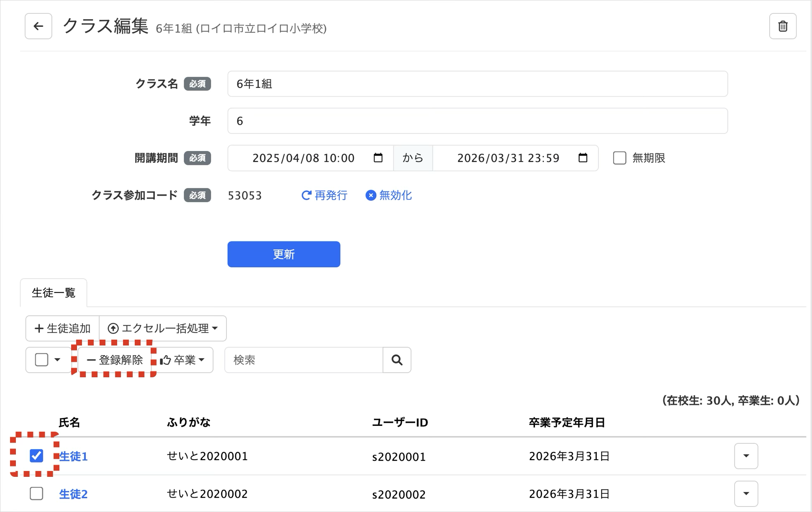
Task: Click the trash delete class icon
Action: click(782, 26)
